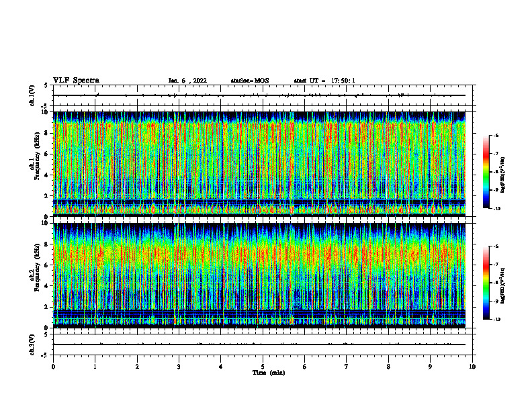The image size is (532, 411).
Task: Click time axis tick label "6"
Action: [x=305, y=367]
